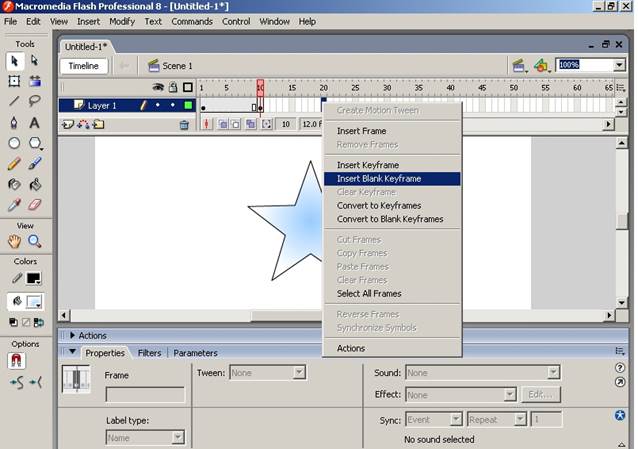
Task: Open the Modify menu
Action: pos(122,22)
